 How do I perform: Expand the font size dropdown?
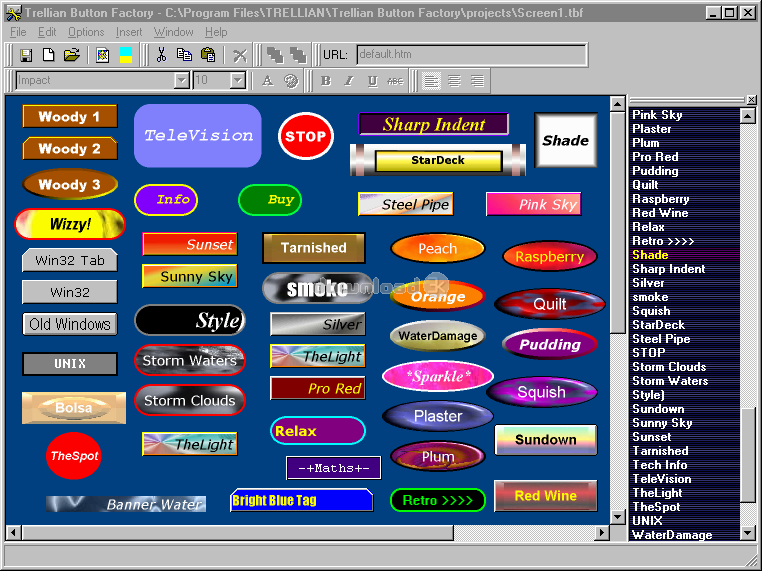[x=238, y=81]
